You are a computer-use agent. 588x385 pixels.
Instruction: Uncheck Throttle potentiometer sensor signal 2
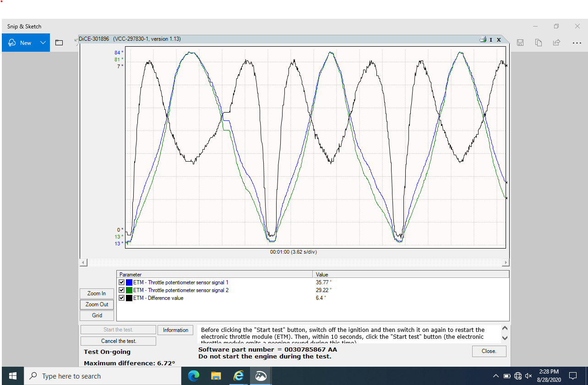coord(122,290)
